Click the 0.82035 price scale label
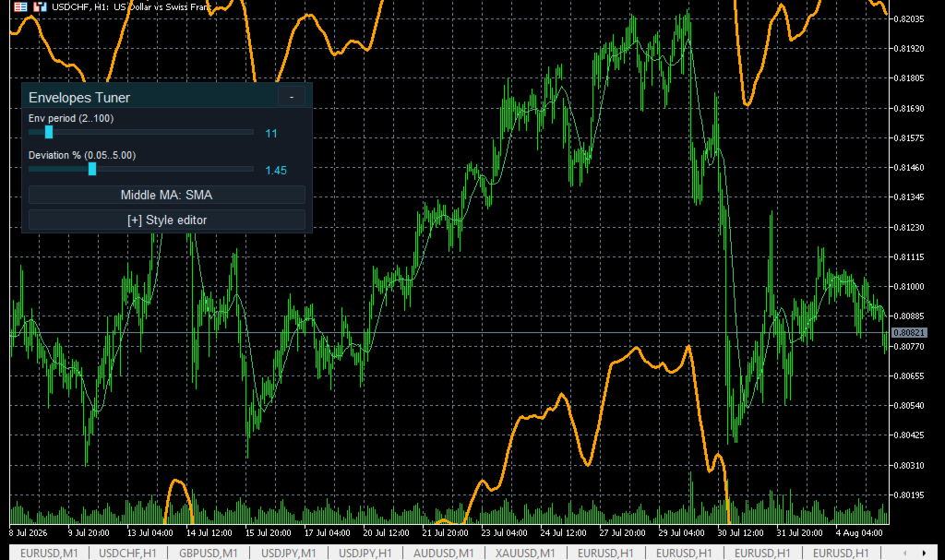This screenshot has width=945, height=560. pos(908,18)
